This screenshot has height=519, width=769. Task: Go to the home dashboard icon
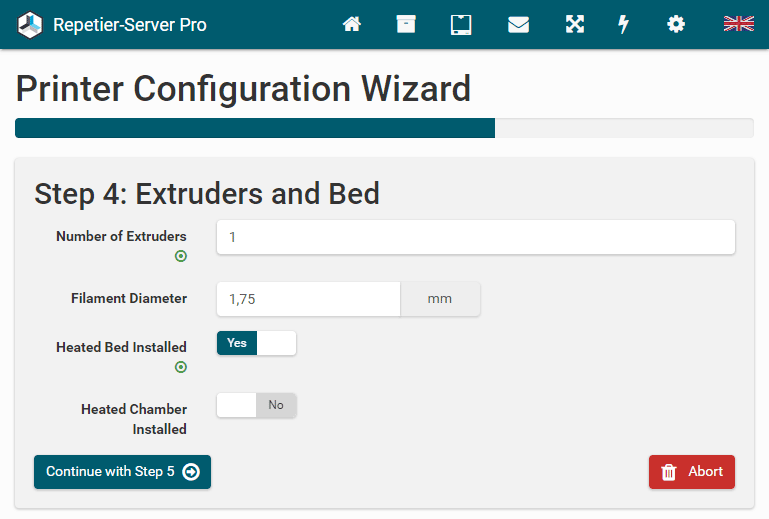352,24
